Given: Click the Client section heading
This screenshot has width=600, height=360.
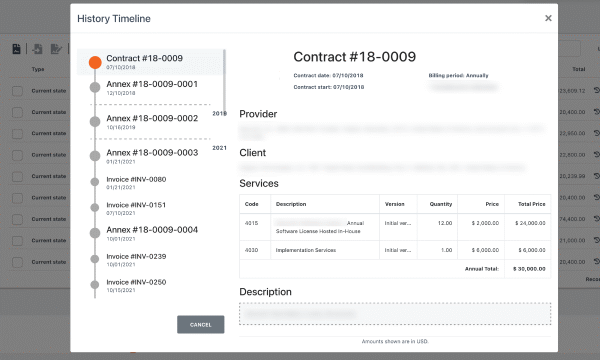Looking at the screenshot, I should click(x=253, y=153).
